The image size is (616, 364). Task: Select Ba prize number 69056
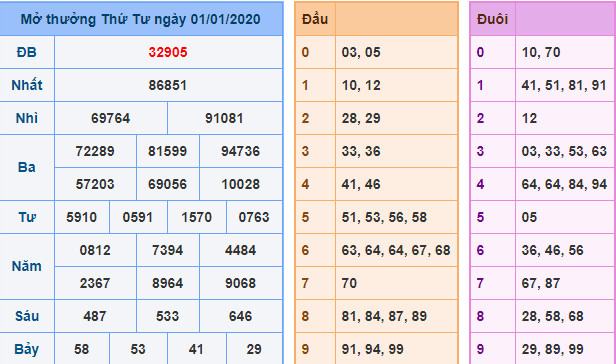click(168, 184)
